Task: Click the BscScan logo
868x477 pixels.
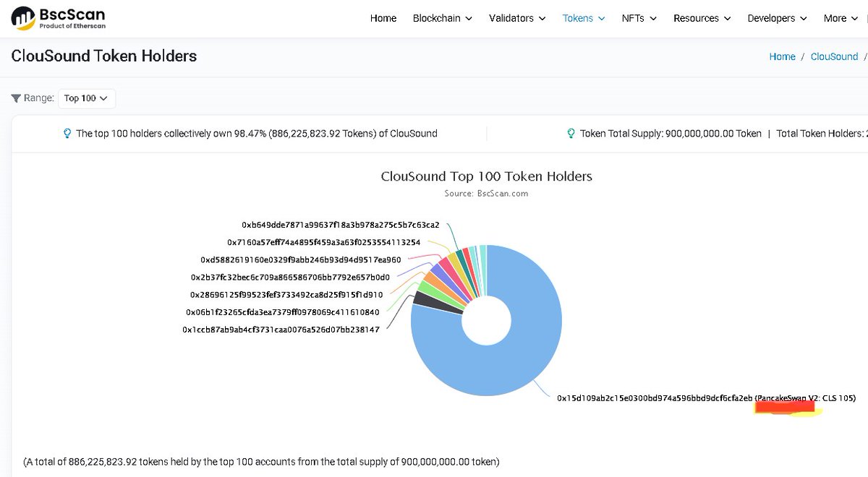Action: click(59, 18)
